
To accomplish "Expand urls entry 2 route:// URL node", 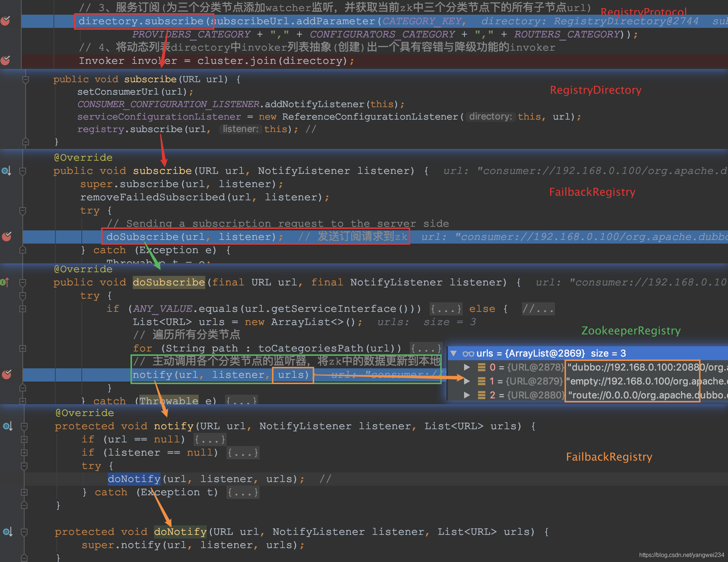I will click(467, 395).
